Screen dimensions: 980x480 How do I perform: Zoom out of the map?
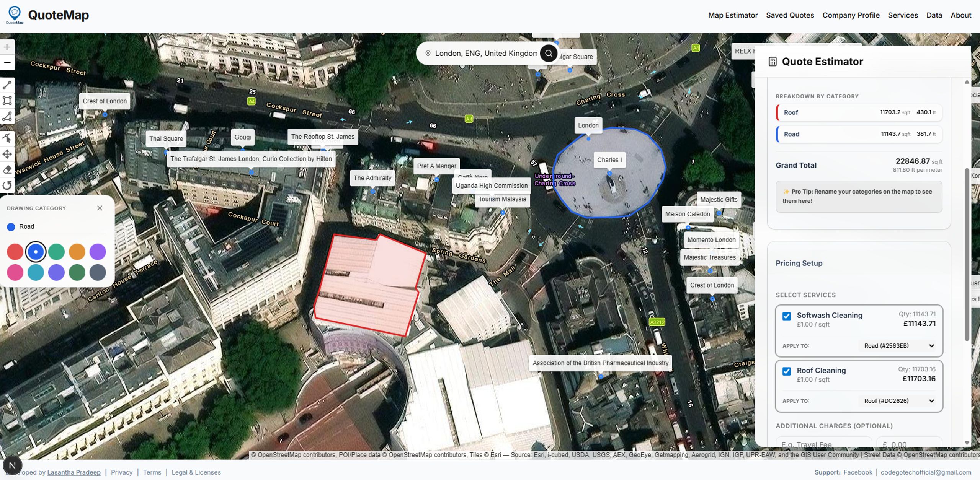[x=7, y=63]
